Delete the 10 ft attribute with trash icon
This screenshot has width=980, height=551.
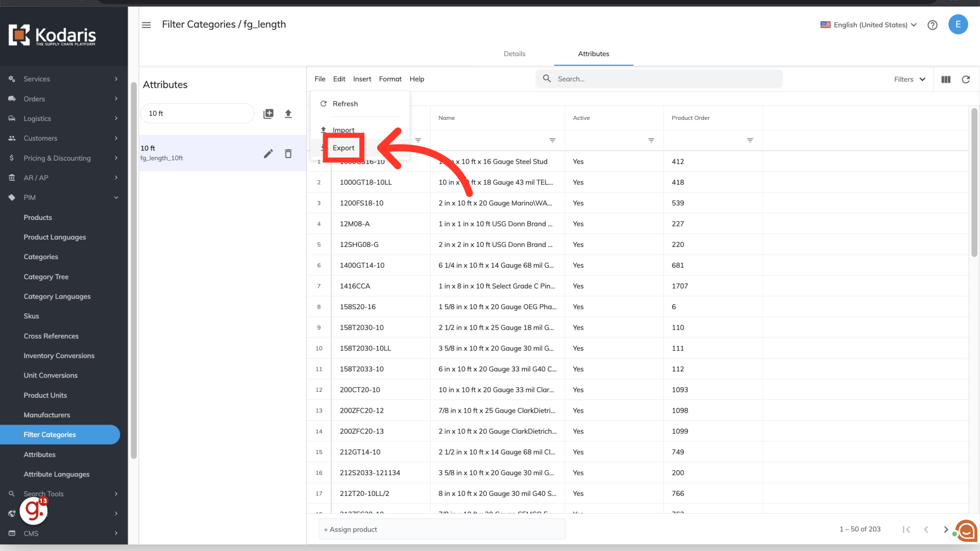[x=288, y=154]
